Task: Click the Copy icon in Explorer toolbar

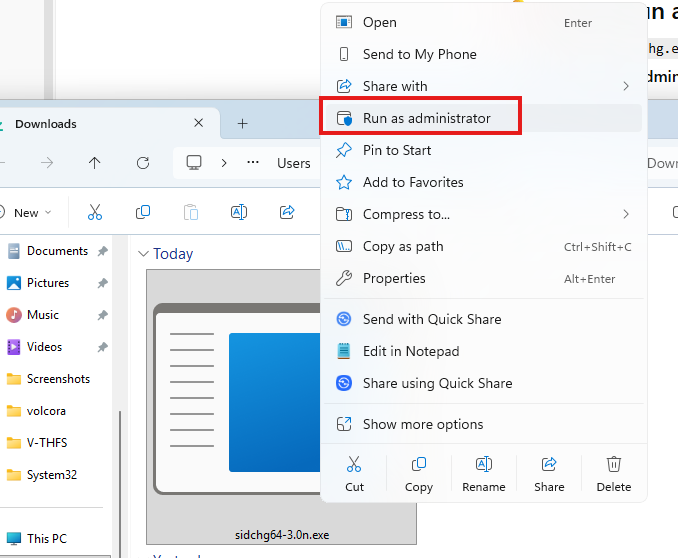Action: (x=143, y=212)
